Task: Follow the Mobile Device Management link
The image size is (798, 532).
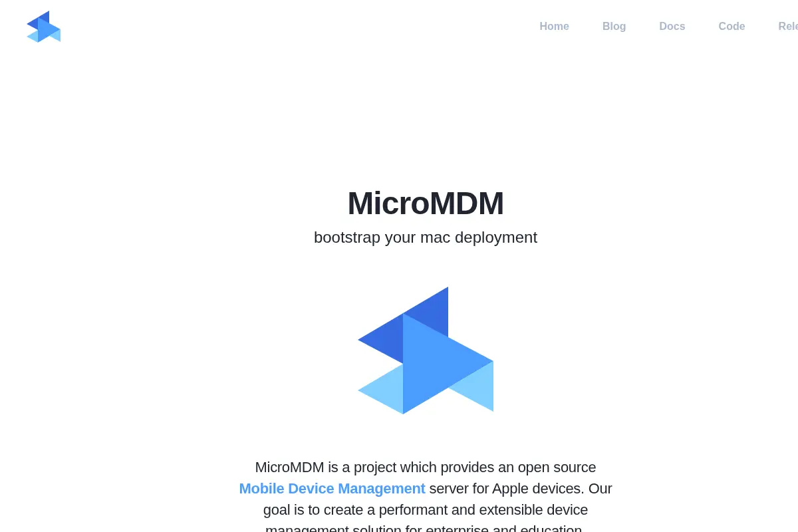Action: tap(332, 489)
